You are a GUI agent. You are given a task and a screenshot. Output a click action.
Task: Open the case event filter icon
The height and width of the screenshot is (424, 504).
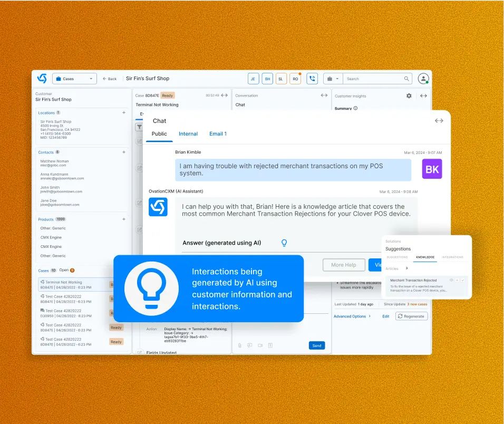[x=140, y=127]
